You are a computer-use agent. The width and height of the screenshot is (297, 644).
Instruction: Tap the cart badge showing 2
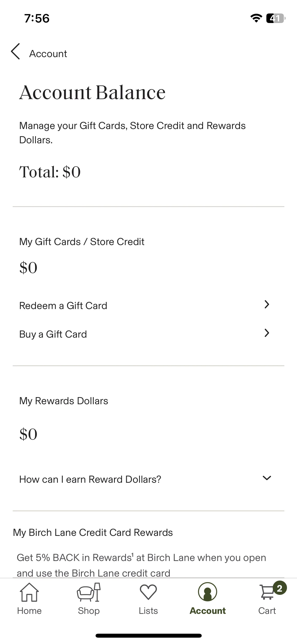[280, 588]
